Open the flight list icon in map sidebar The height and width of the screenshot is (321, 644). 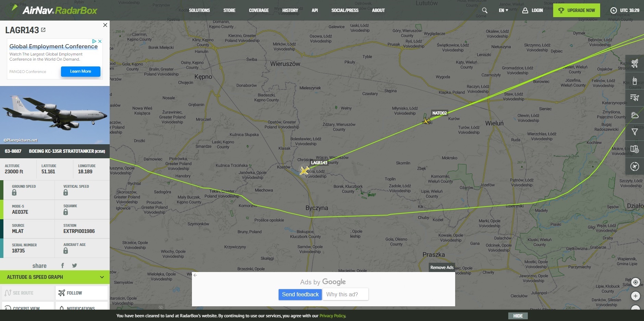pyautogui.click(x=635, y=98)
